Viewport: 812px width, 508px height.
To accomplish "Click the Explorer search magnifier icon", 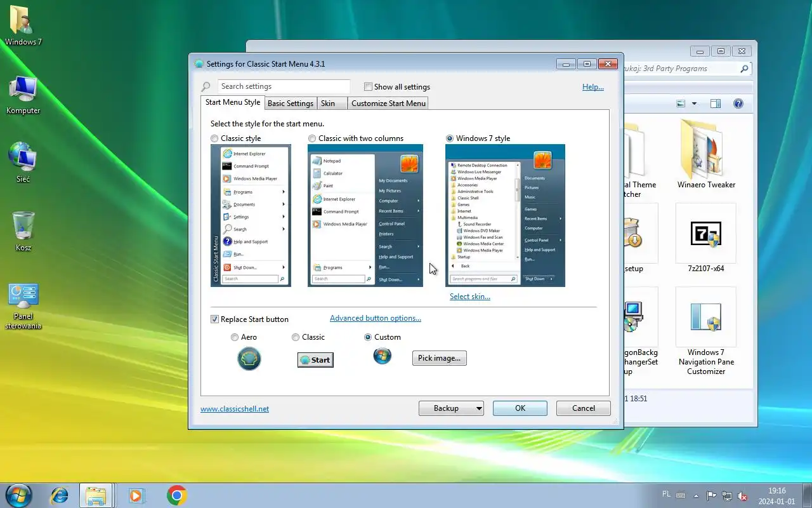I will pyautogui.click(x=745, y=69).
